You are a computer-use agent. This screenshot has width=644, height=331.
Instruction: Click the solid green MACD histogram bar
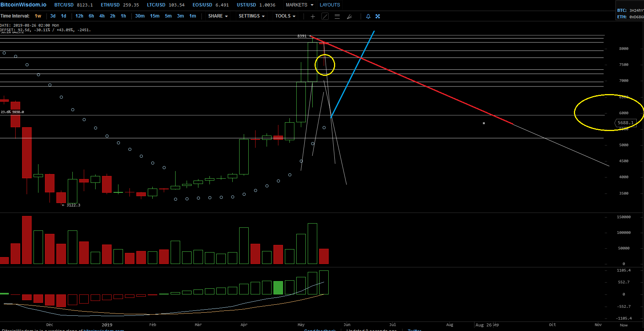coord(278,288)
